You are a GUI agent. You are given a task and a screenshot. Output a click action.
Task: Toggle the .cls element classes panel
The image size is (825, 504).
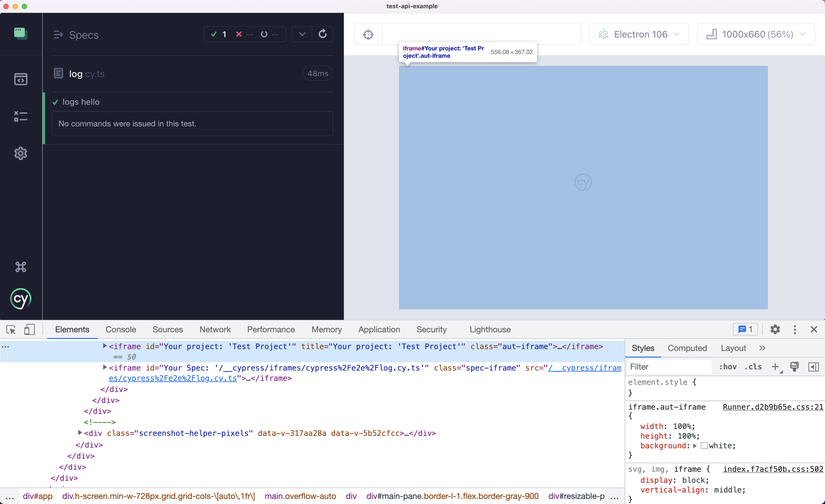[753, 367]
